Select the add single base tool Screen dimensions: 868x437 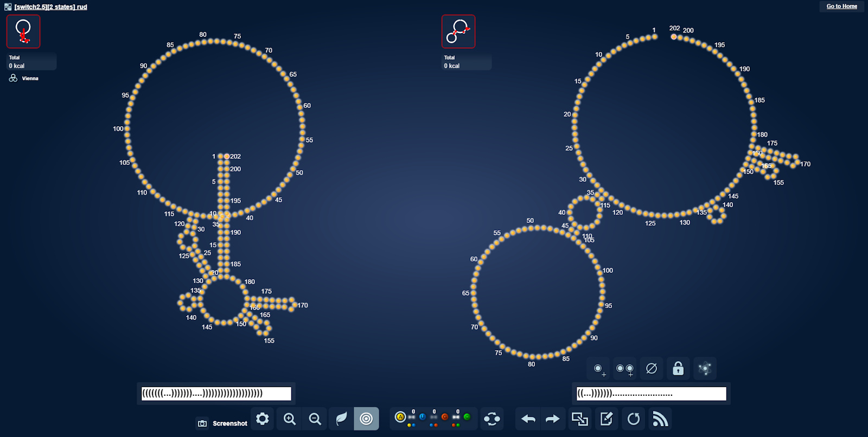click(x=598, y=369)
